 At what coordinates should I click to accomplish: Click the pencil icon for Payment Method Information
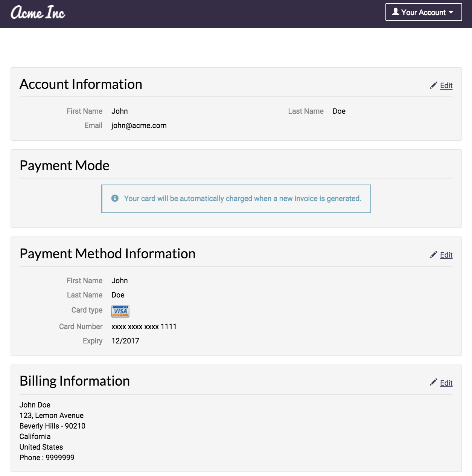click(x=434, y=255)
